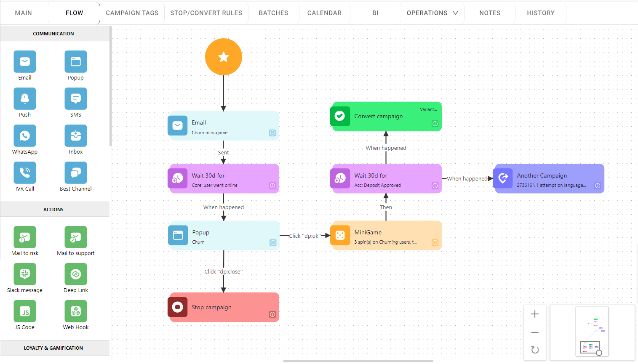Select the WhatsApp communication icon

coord(25,136)
